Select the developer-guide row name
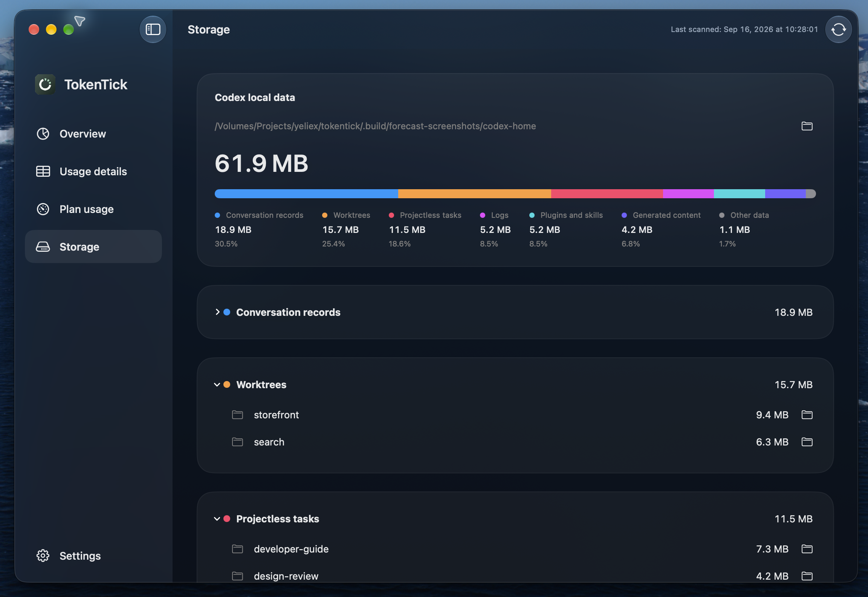The width and height of the screenshot is (868, 597). (x=291, y=549)
